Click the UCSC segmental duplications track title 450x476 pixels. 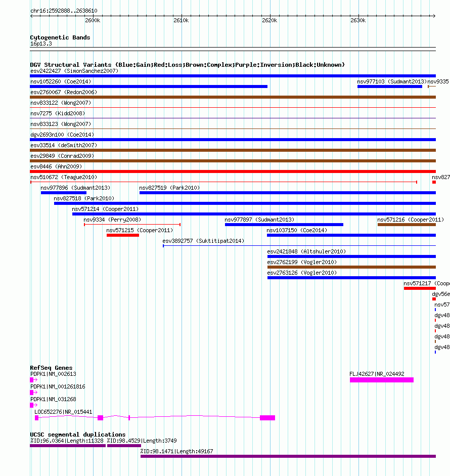pyautogui.click(x=78, y=435)
